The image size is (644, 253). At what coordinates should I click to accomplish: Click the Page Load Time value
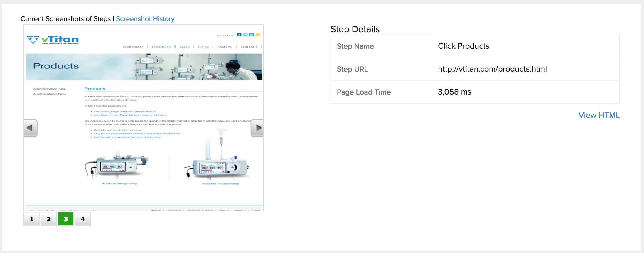454,92
